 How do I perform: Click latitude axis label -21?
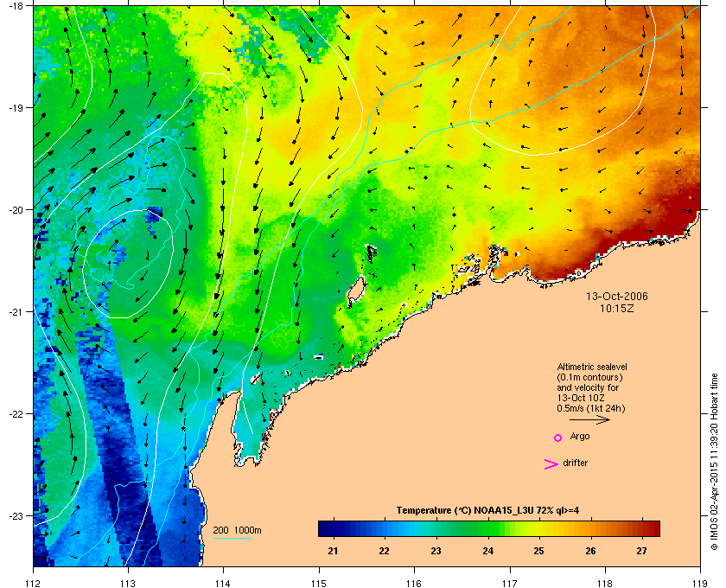(16, 312)
